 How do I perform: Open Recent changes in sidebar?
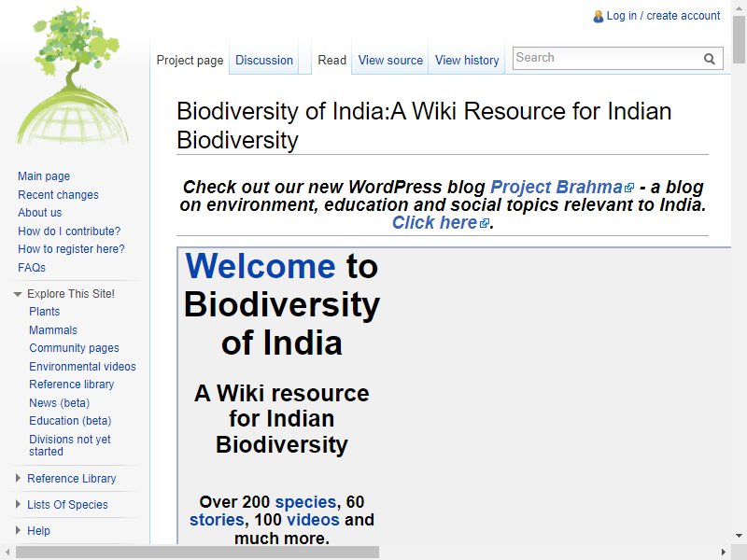point(58,195)
